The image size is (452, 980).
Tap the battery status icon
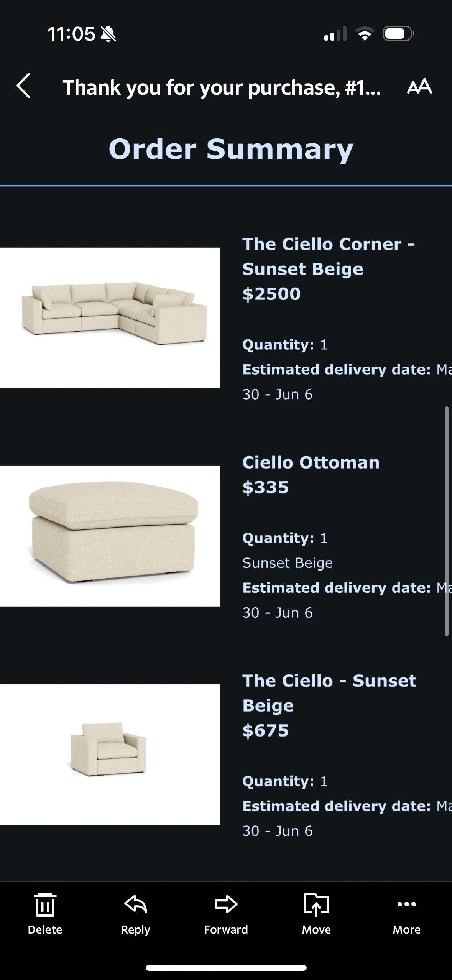click(398, 34)
